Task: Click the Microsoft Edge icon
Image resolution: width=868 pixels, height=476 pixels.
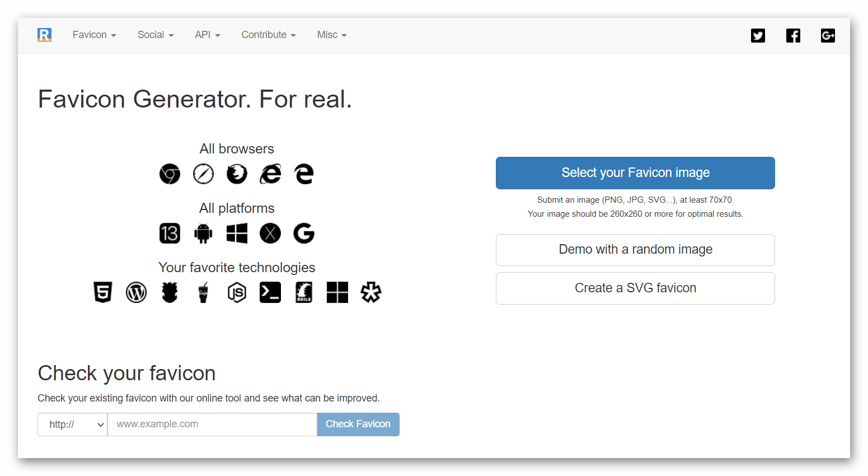Action: coord(304,174)
